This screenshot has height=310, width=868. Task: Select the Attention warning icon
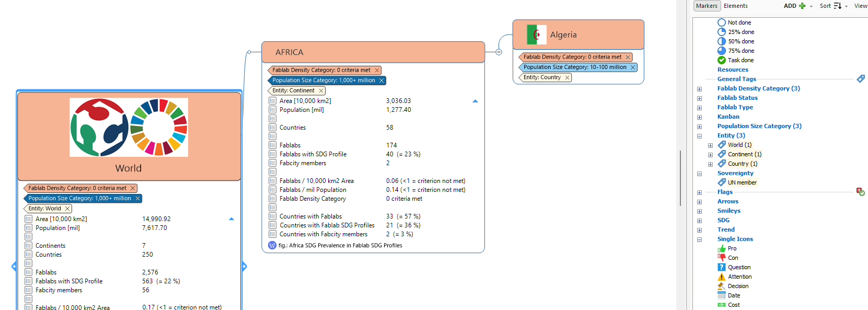tap(722, 277)
